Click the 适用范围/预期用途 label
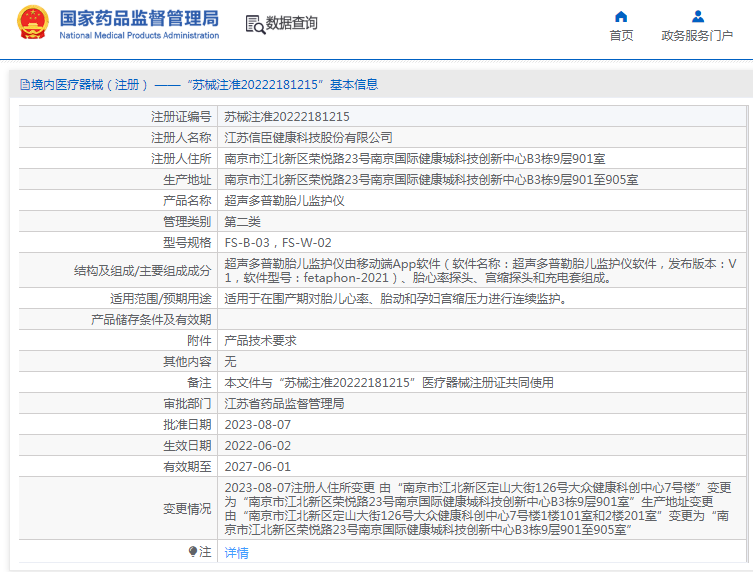The height and width of the screenshot is (572, 753). point(161,299)
